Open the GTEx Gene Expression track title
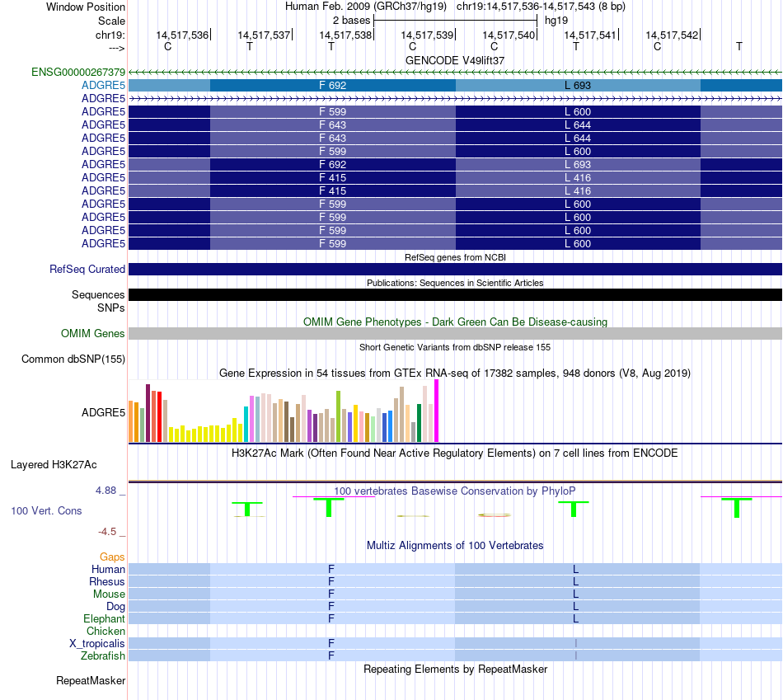 [455, 373]
